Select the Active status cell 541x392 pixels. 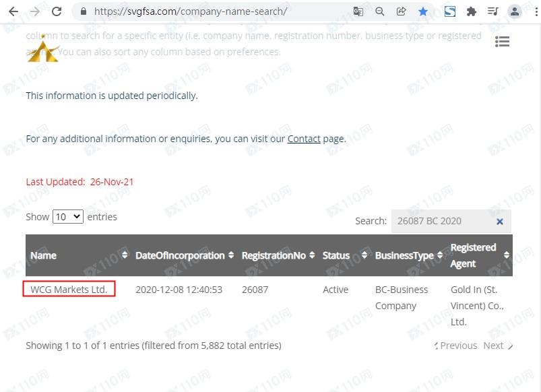tap(336, 290)
